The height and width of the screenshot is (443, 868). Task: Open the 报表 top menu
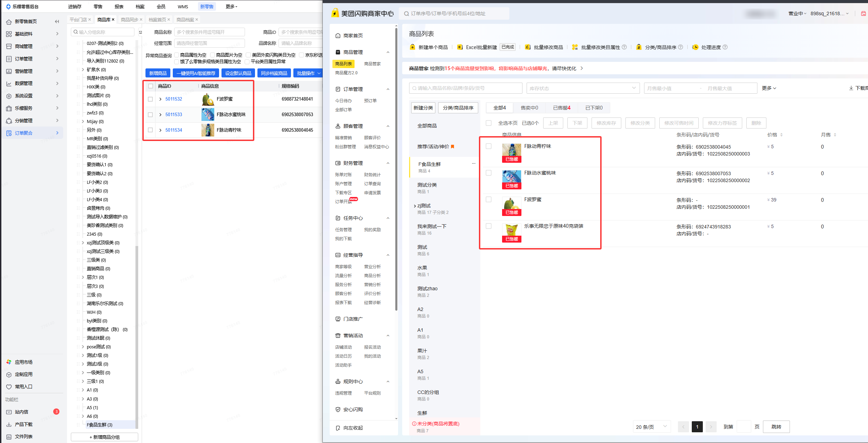(x=119, y=7)
